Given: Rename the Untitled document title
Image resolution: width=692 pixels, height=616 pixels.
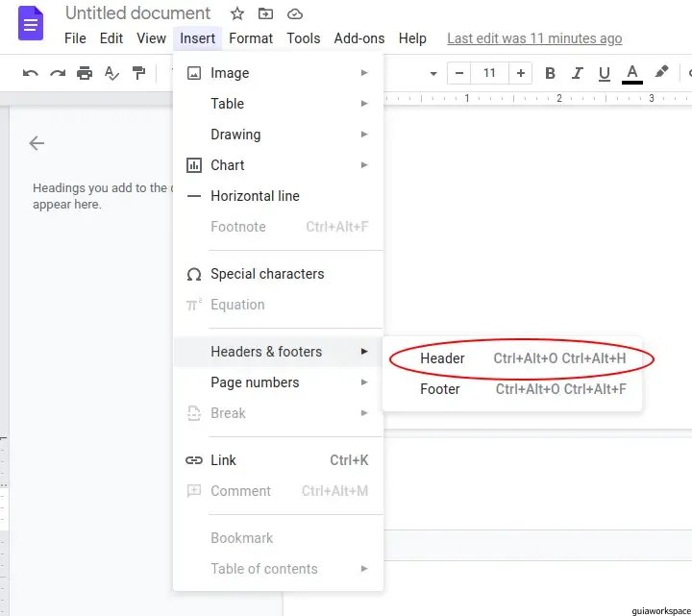Looking at the screenshot, I should coord(137,13).
